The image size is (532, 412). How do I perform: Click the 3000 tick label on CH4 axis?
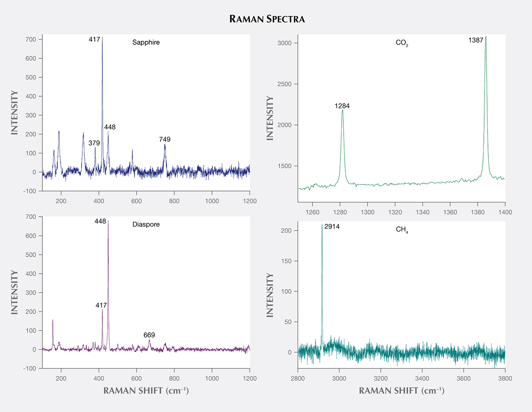click(339, 378)
